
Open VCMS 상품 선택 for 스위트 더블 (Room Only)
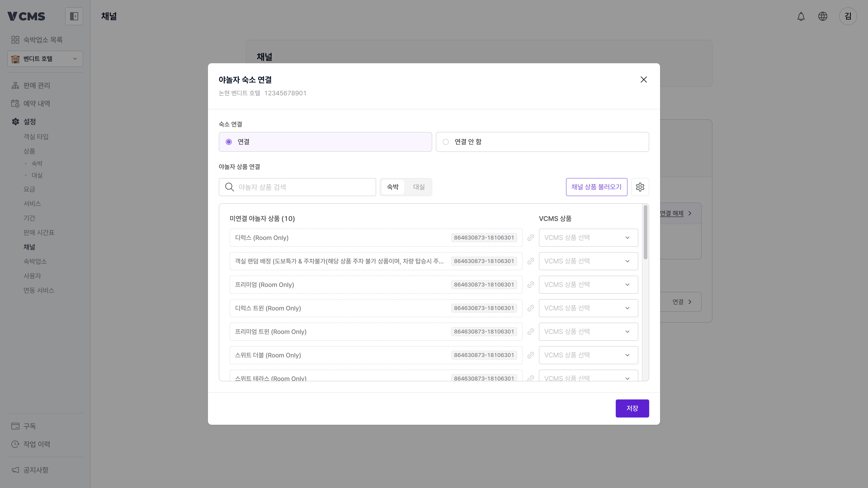588,355
